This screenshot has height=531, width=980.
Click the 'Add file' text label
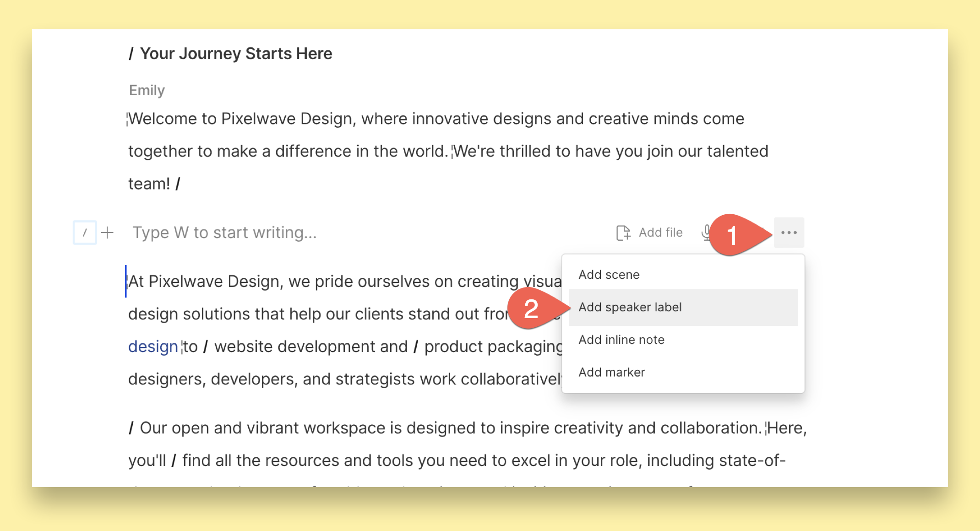(x=660, y=233)
